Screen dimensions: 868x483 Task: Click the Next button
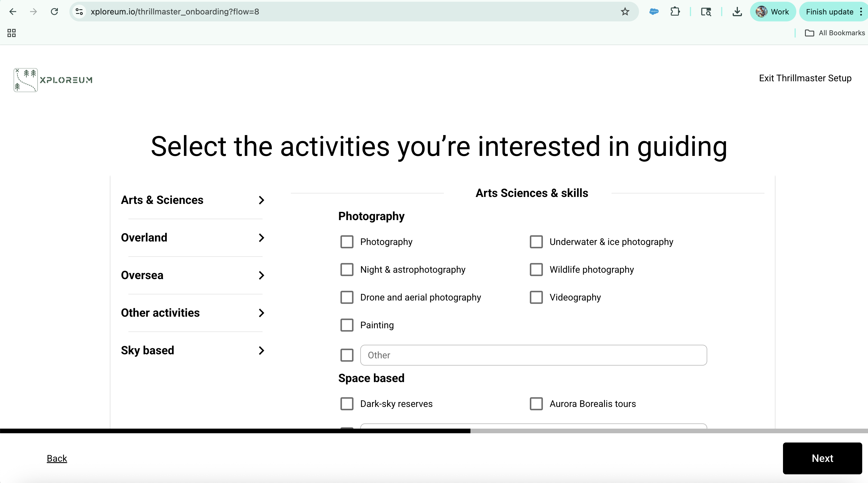coord(822,458)
